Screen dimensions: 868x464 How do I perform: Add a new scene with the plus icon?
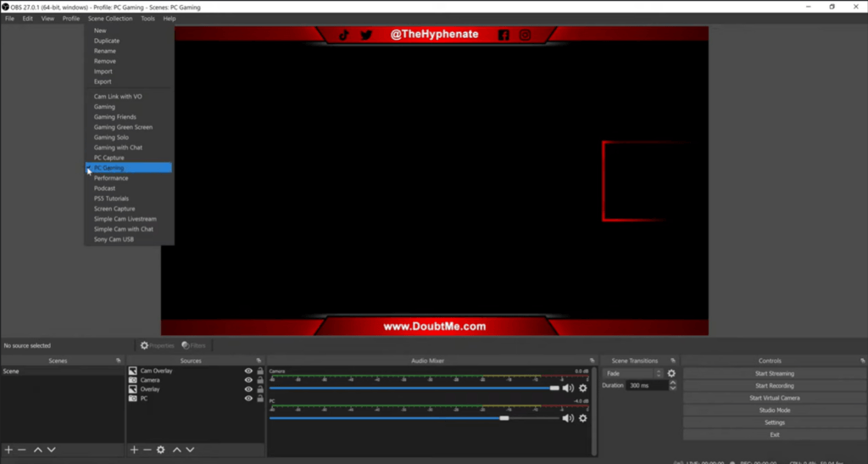pos(8,450)
